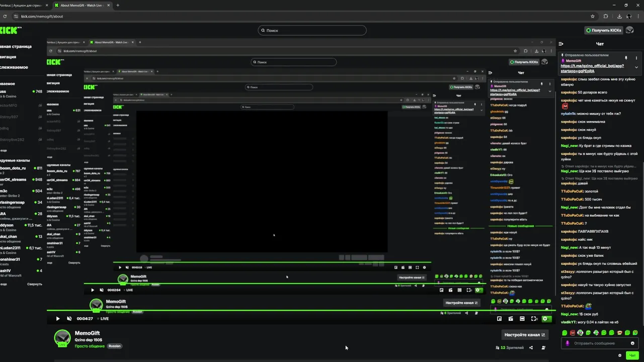Viewport: 644px width, 362px height.
Task: Click message "ПАВПАВВПХПАХВ" in chat
Action: coord(593,231)
